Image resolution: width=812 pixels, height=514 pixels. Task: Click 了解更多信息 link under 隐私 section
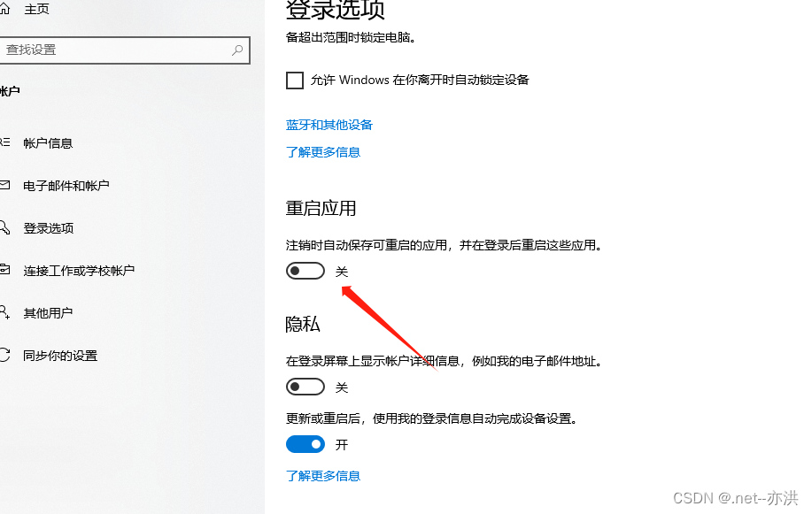tap(323, 476)
